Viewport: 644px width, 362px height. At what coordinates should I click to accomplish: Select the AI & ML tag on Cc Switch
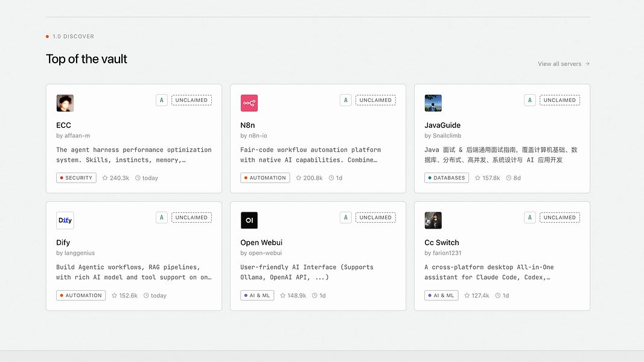(x=441, y=296)
